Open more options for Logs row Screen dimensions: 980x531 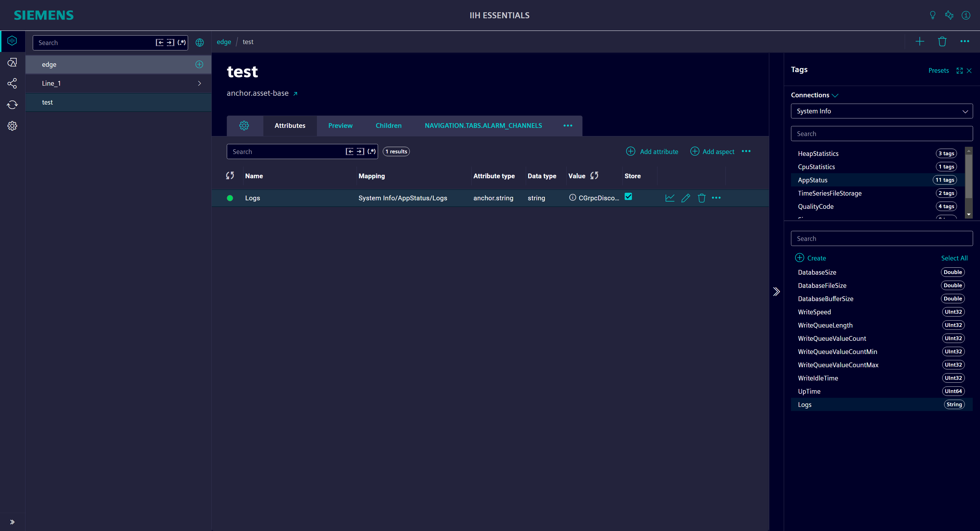click(x=716, y=198)
